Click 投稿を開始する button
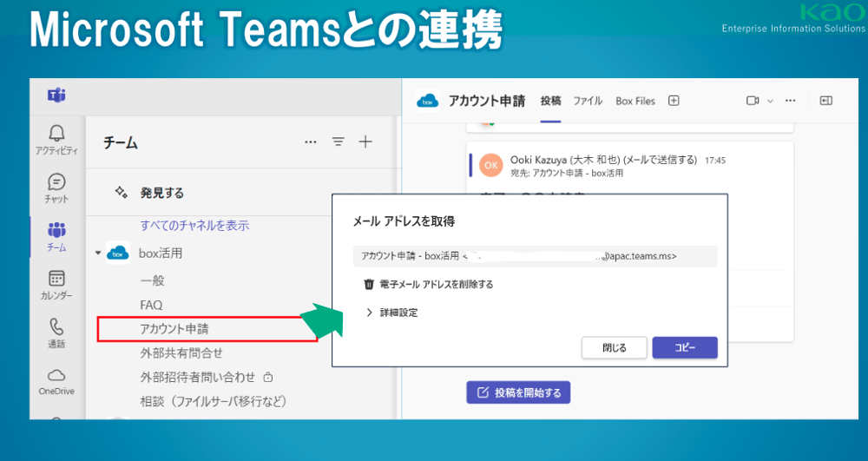The image size is (868, 461). [518, 393]
